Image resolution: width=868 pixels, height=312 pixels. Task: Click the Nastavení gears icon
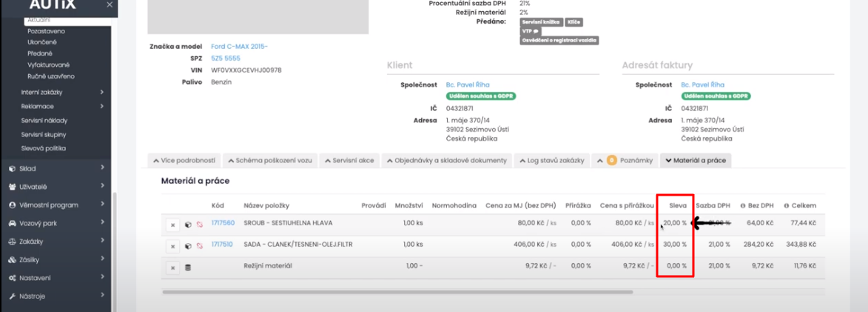[x=12, y=278]
